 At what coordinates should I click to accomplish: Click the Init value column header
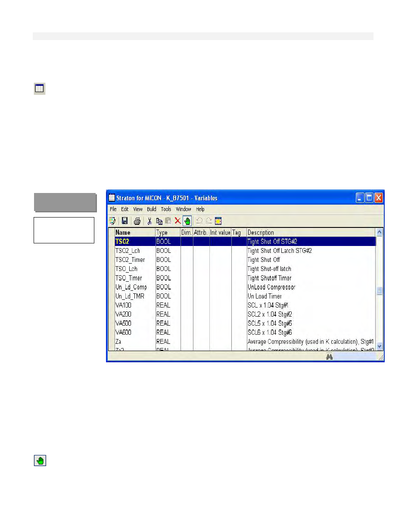pos(221,233)
